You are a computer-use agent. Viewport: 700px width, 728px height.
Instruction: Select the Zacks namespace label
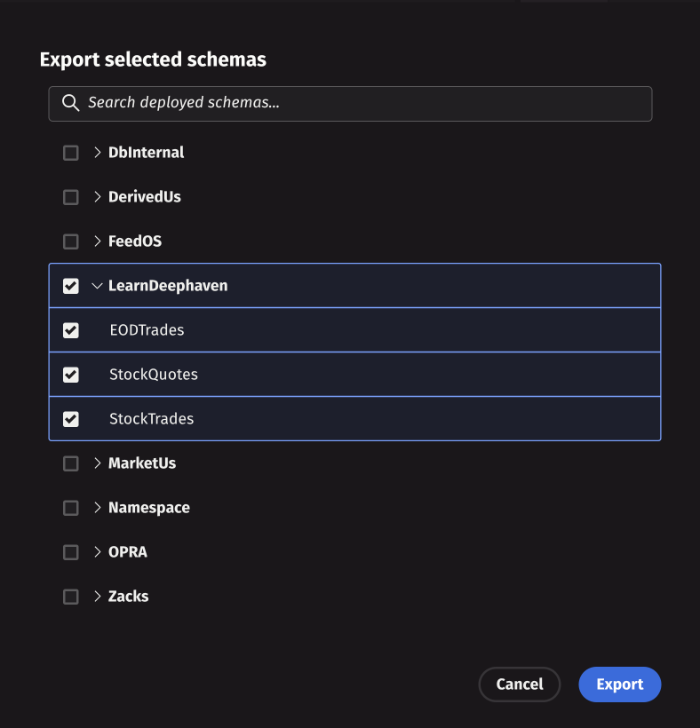(128, 597)
